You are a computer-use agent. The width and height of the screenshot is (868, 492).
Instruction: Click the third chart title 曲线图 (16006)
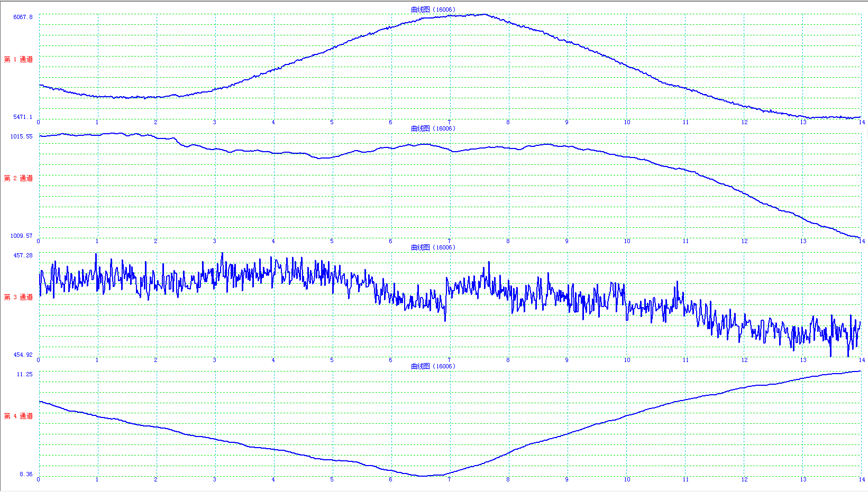coord(433,247)
